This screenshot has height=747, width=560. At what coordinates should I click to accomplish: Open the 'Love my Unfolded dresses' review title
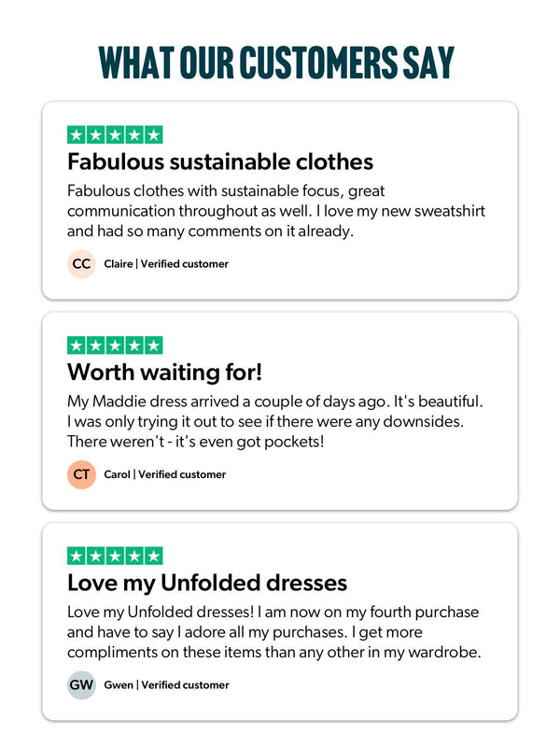pos(207,583)
